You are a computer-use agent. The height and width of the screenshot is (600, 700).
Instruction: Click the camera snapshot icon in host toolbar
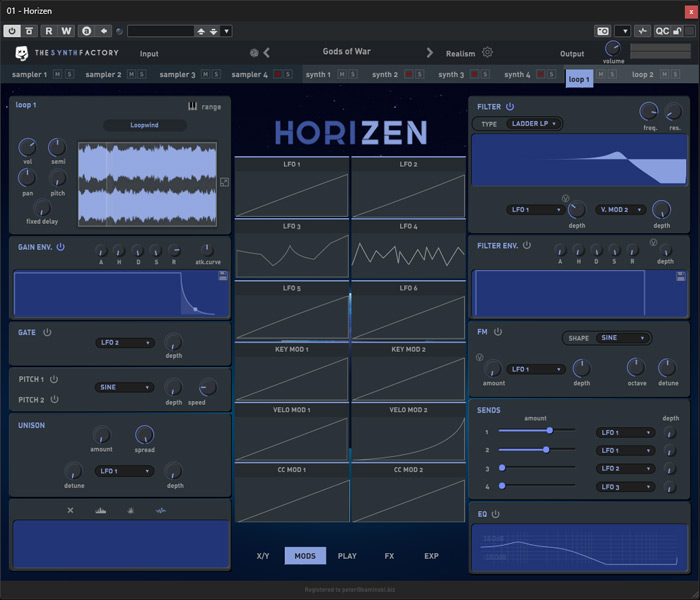pyautogui.click(x=603, y=31)
